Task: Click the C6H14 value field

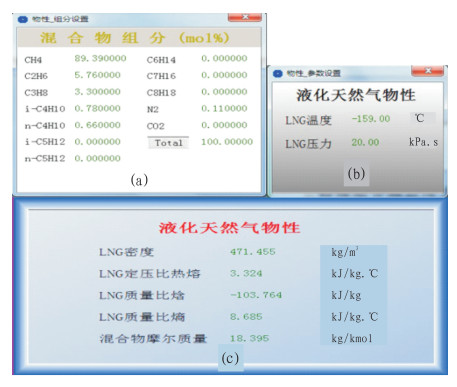Action: click(x=224, y=58)
